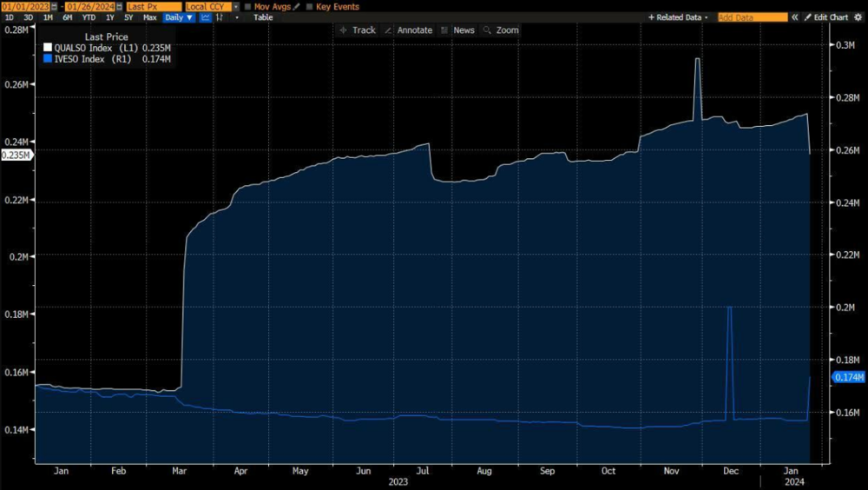Expand the Related Data dropdown

tap(678, 17)
